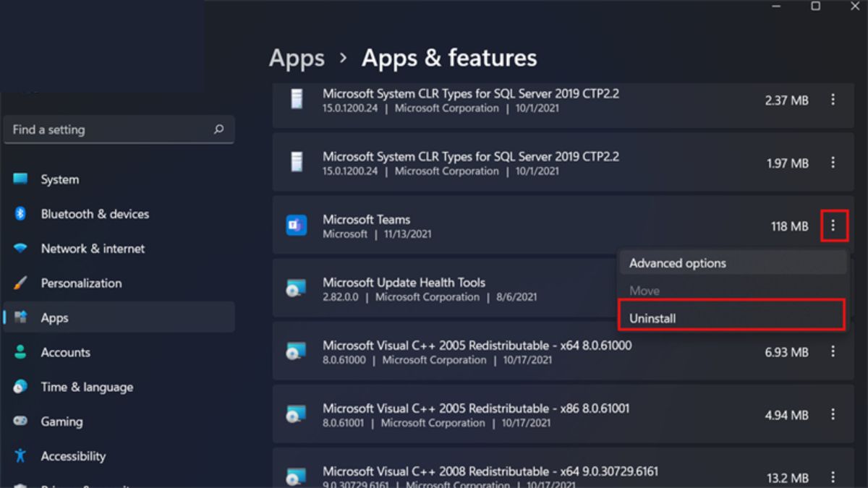Open three-dot menu for Microsoft Teams
The height and width of the screenshot is (488, 868).
coord(833,226)
